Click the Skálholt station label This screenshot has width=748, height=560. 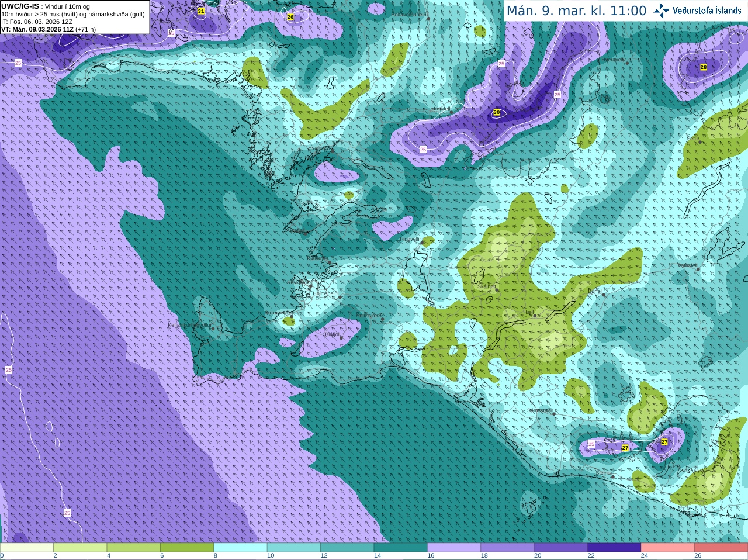[x=487, y=286]
